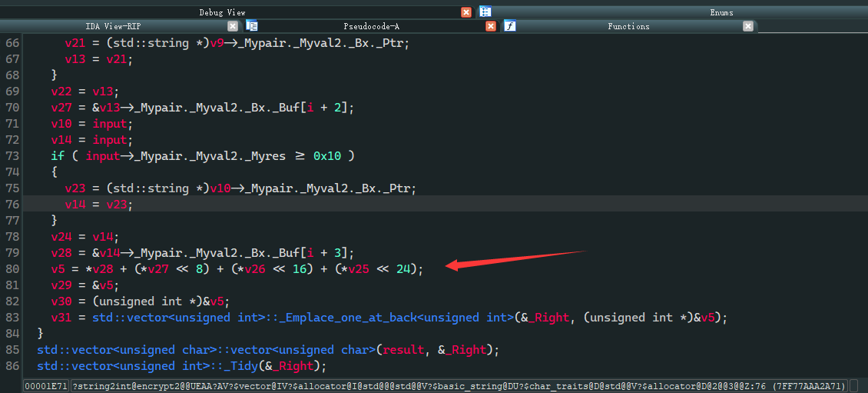Click the 00001E71 offset in status bar
Viewport: 868px width, 393px height.
pyautogui.click(x=46, y=385)
